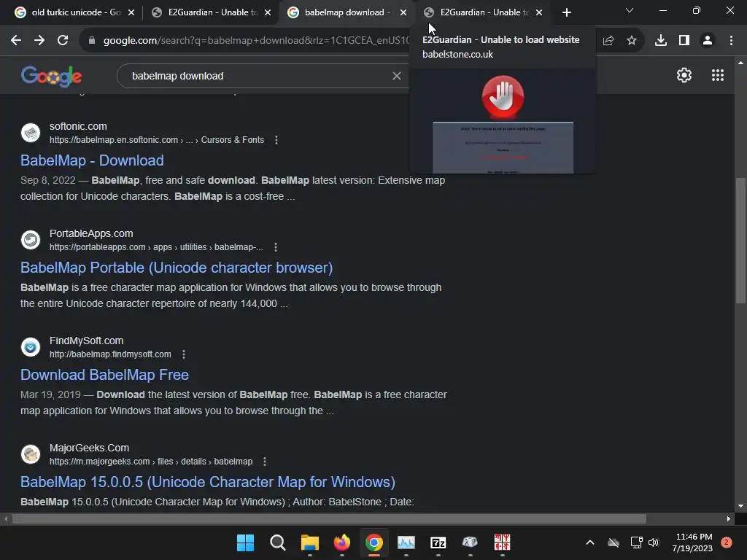The height and width of the screenshot is (560, 747).
Task: Open the volume tray control
Action: 654,542
